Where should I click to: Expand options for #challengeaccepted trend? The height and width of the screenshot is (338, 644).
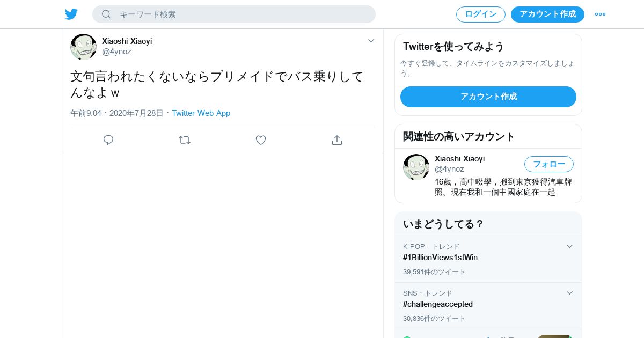coord(570,293)
